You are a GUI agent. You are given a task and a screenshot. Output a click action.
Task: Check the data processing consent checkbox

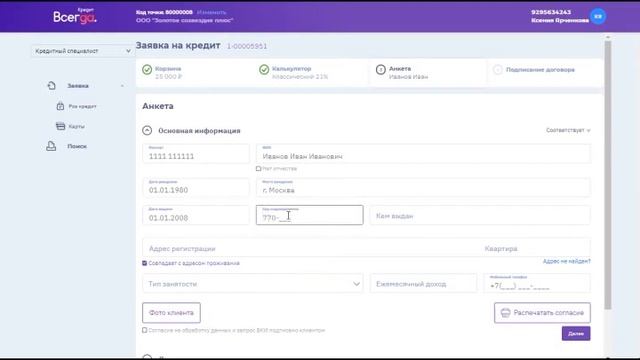tap(144, 330)
